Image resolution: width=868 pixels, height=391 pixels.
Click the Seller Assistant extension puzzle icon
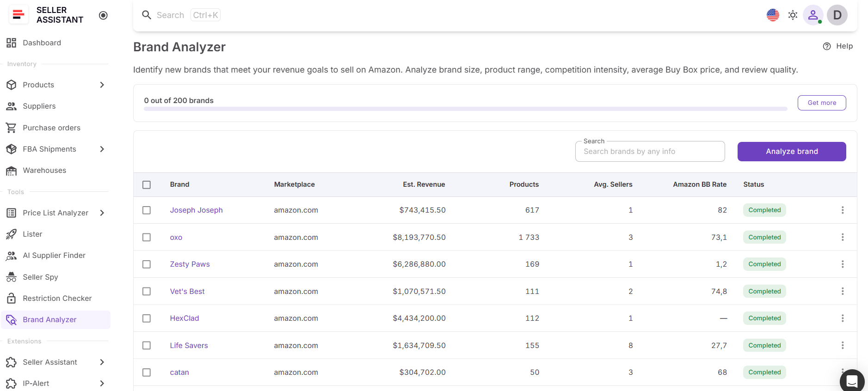12,362
